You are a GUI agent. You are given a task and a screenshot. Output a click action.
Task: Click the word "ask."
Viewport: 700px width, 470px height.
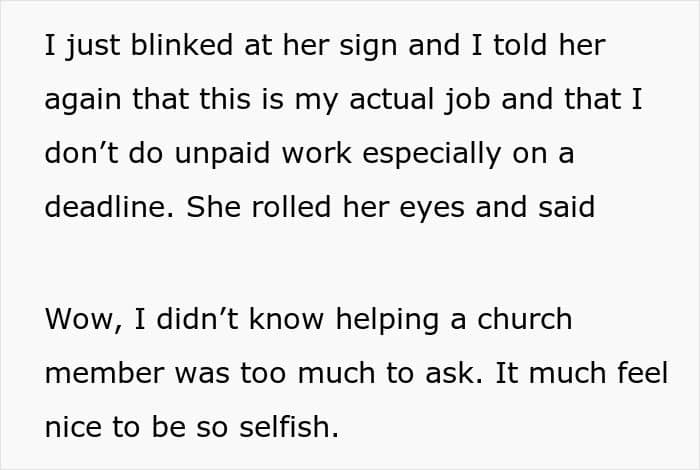pyautogui.click(x=454, y=373)
